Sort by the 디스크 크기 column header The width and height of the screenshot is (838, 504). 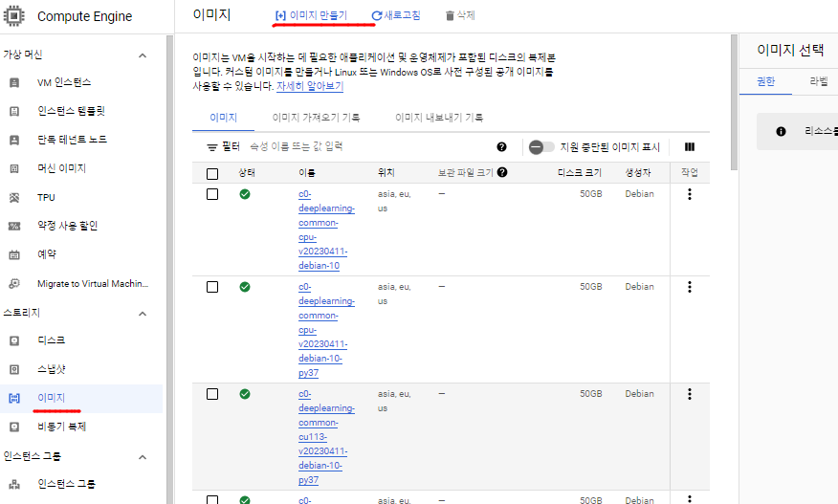580,173
